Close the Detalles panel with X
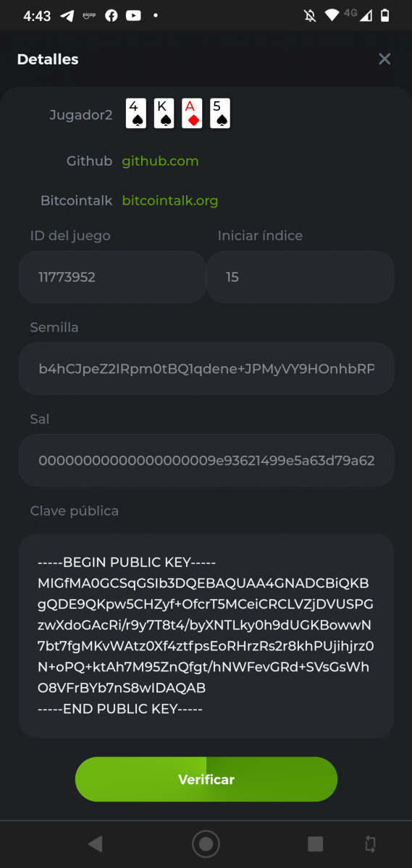This screenshot has width=412, height=868. (384, 59)
